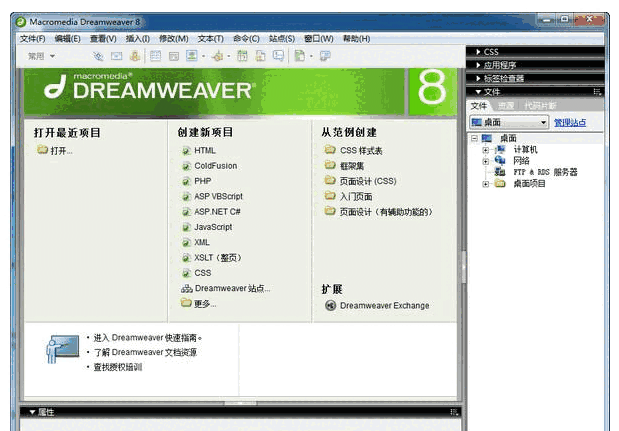This screenshot has height=431, width=619.
Task: Open the 插入(I) menu
Action: pos(138,39)
